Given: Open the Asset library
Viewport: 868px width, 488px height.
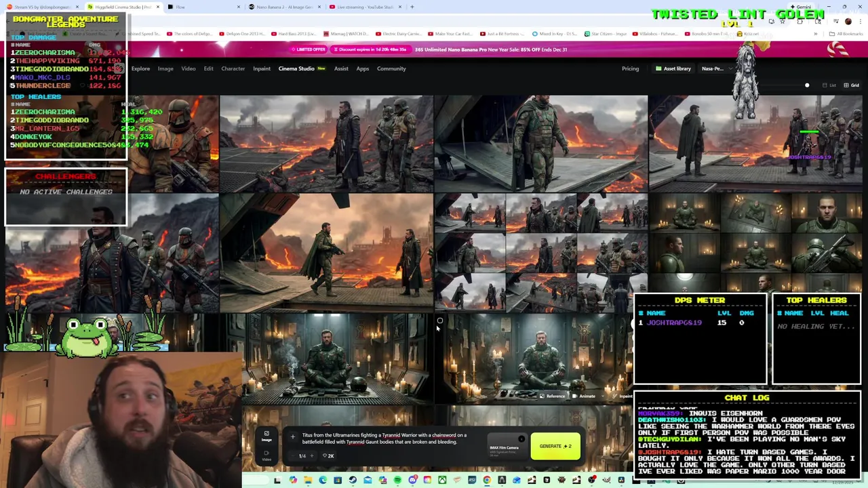Looking at the screenshot, I should click(673, 68).
